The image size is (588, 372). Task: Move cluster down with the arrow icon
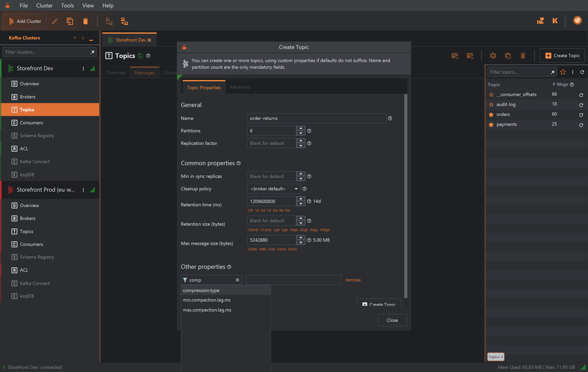(83, 38)
